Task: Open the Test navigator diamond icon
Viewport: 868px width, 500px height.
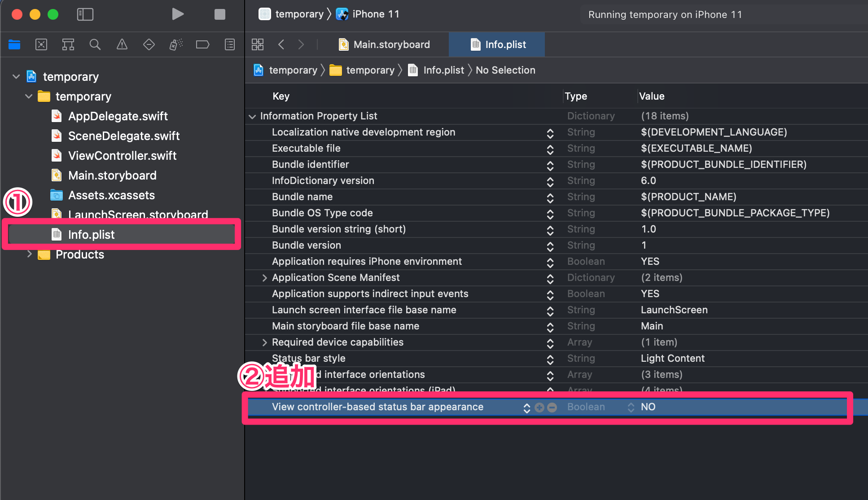Action: tap(149, 44)
